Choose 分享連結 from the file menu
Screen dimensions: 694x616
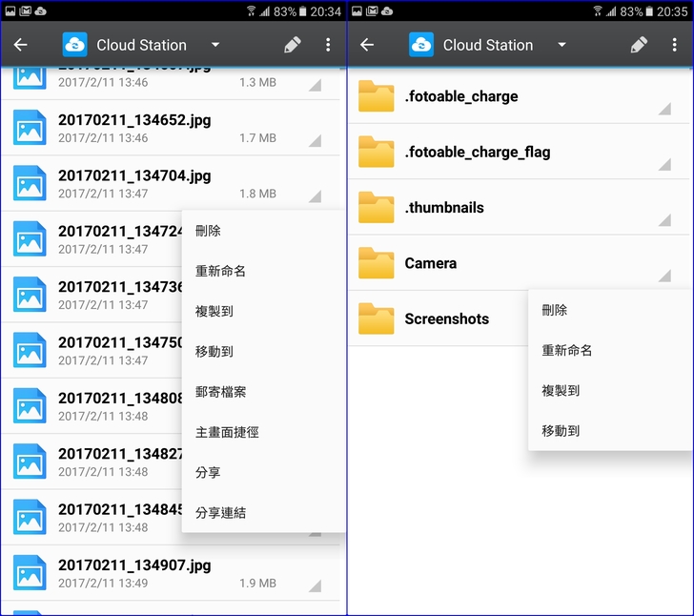[x=221, y=512]
